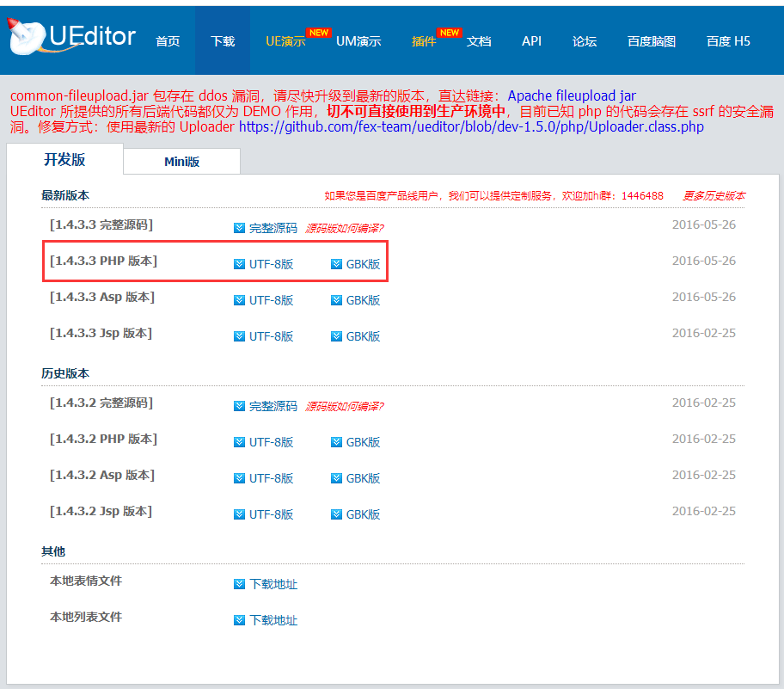784x689 pixels.
Task: Download GBK版 link for 1.4.3.2 PHP
Action: tap(363, 442)
